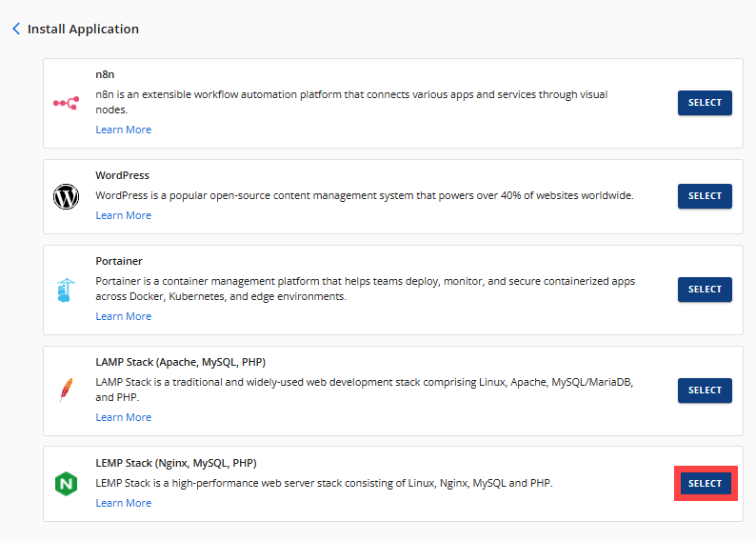Screen dimensions: 756x541
Task: Click the green Nginx LEMP icon
Action: coord(66,484)
